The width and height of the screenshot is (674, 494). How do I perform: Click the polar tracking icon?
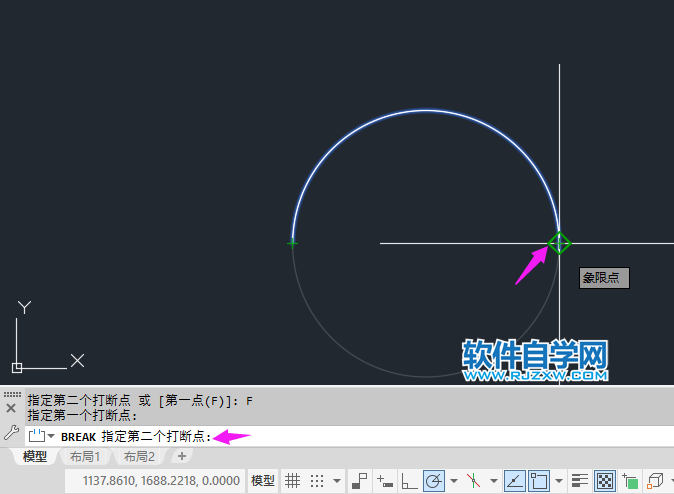coord(434,481)
